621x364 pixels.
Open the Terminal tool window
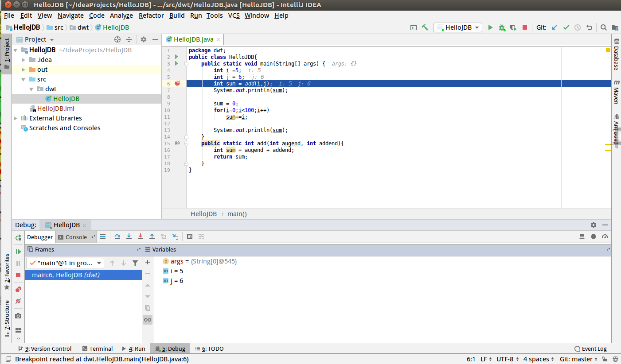98,349
